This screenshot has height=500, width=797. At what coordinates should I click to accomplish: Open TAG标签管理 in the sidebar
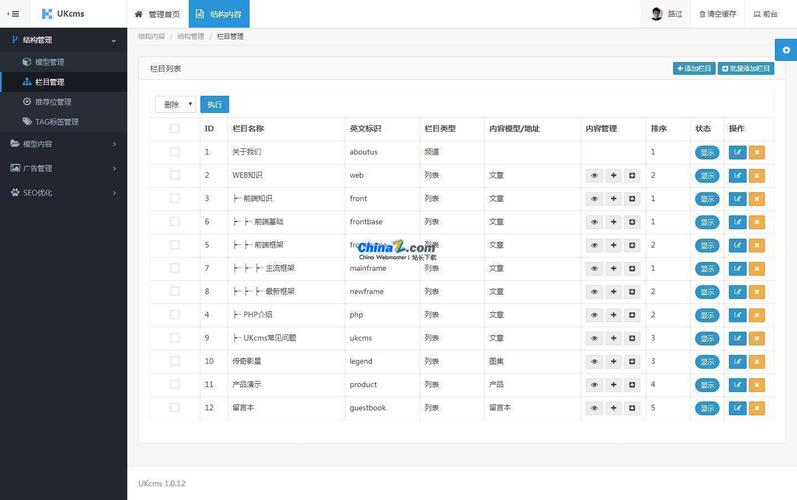(x=64, y=121)
